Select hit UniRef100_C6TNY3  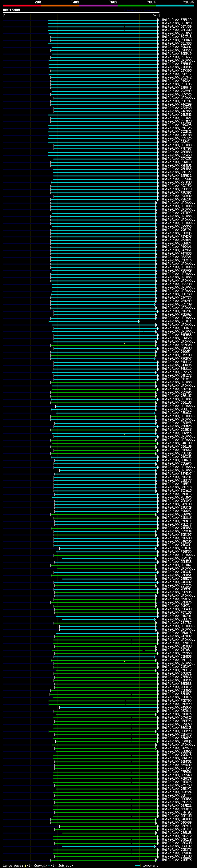(x=177, y=23)
